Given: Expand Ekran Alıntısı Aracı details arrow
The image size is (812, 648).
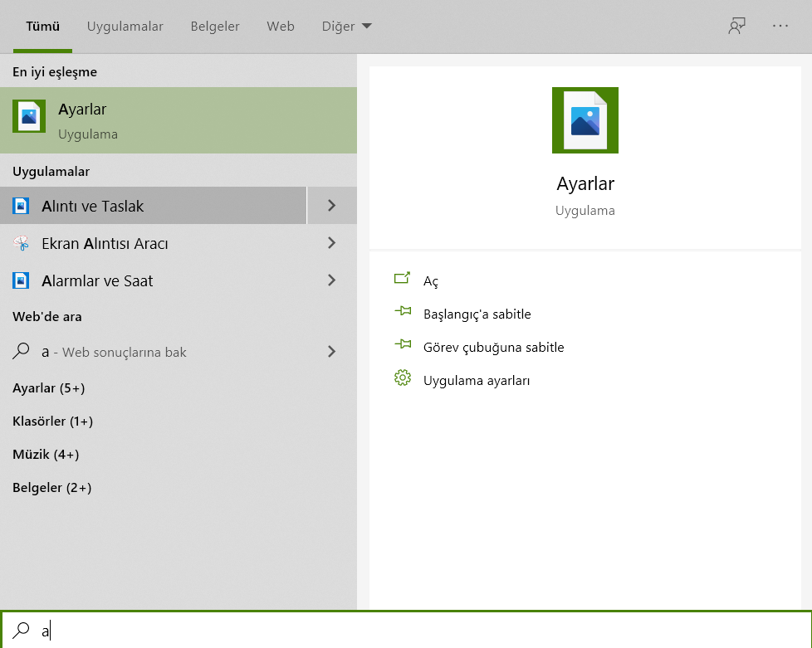Looking at the screenshot, I should pyautogui.click(x=332, y=243).
